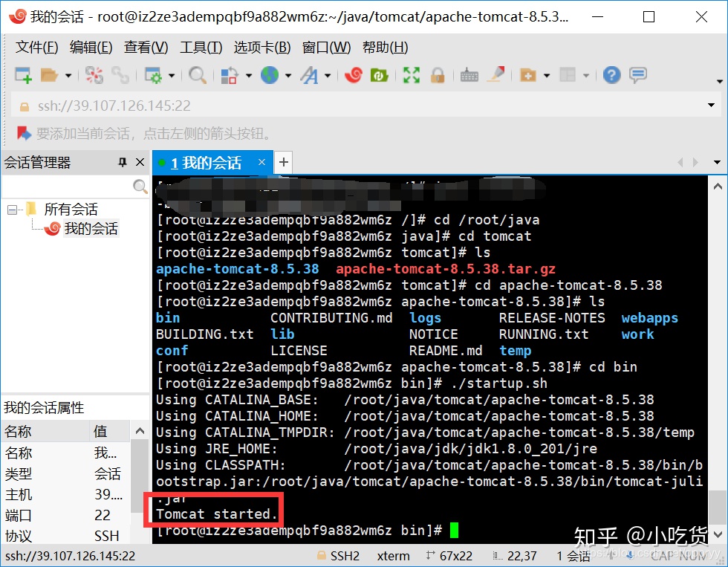The image size is (728, 567).
Task: Open Help with the blue question mark icon
Action: (x=612, y=75)
